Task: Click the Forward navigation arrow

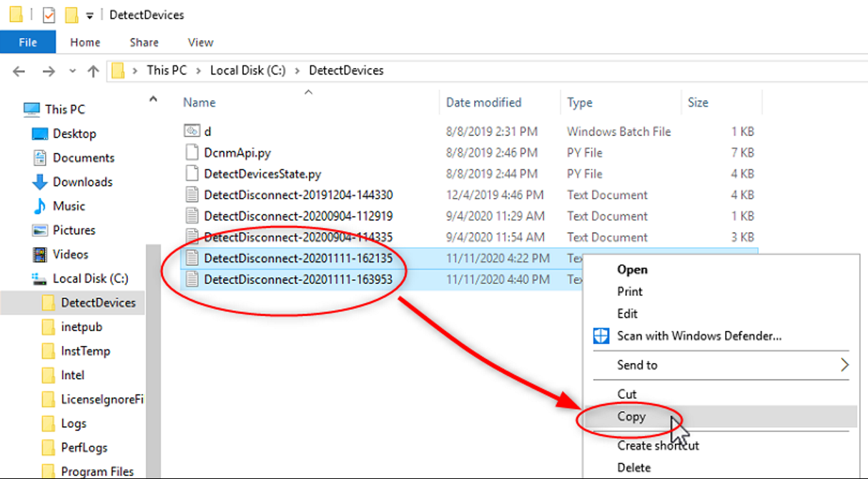Action: pyautogui.click(x=48, y=71)
